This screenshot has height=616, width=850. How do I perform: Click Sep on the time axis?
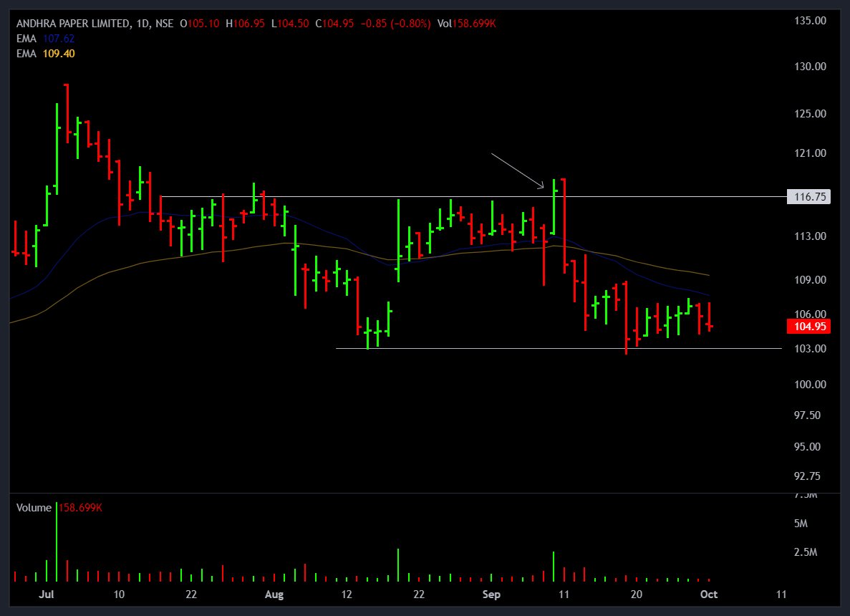click(491, 595)
